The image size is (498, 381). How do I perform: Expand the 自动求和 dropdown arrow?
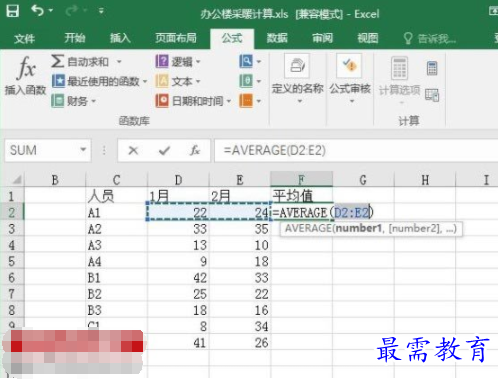(119, 62)
